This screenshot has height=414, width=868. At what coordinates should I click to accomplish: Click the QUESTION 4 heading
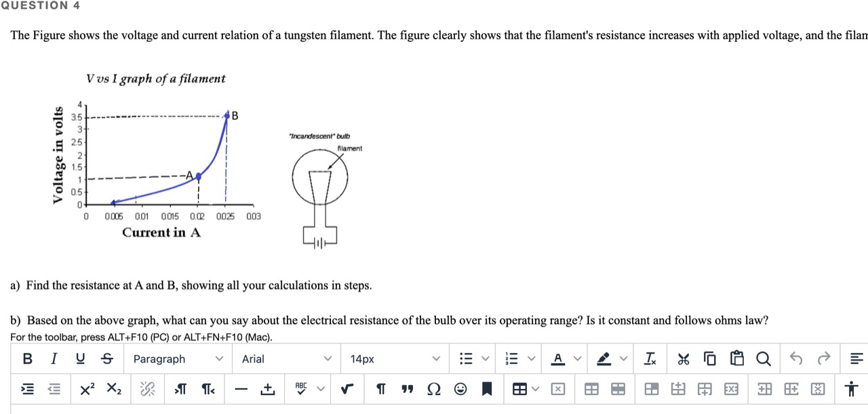[40, 5]
